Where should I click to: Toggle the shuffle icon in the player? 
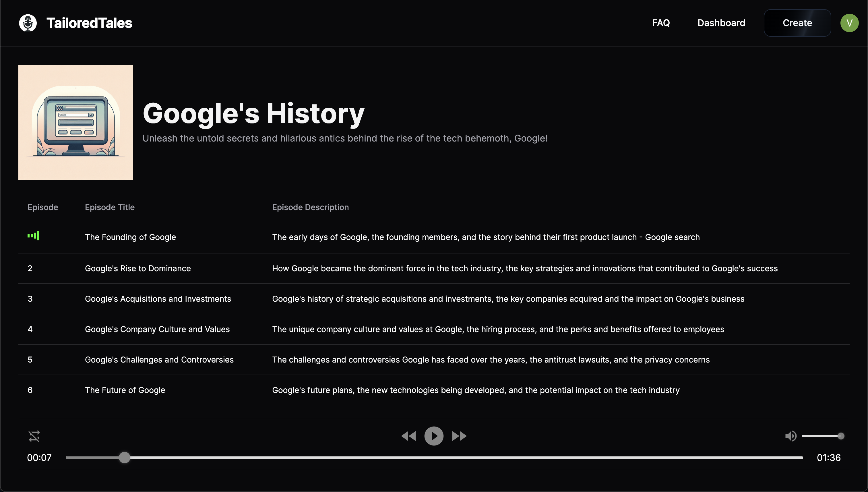[x=34, y=436]
